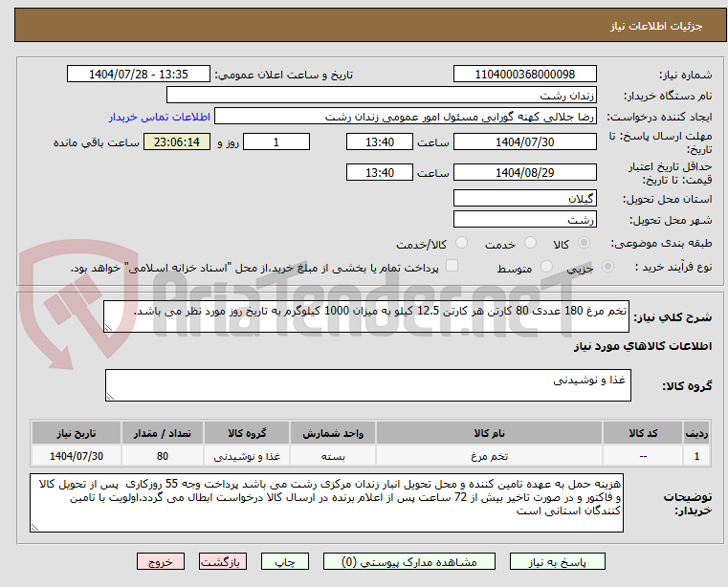Click the ردیف column header
Screen dimensions: 728x587
click(696, 433)
